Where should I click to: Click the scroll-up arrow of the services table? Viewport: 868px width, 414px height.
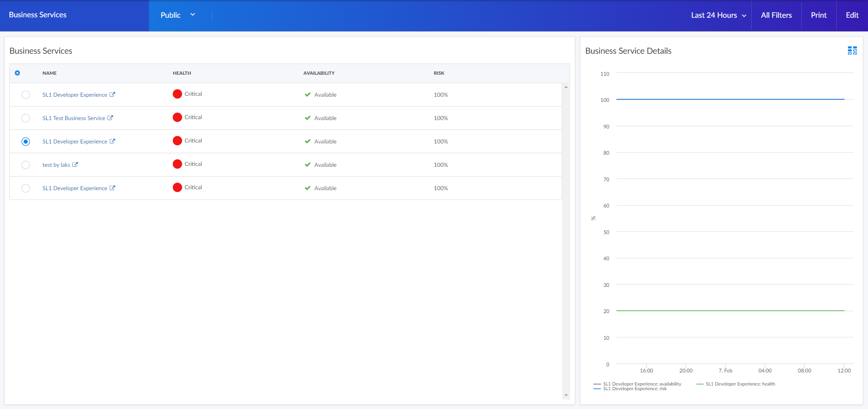click(566, 87)
